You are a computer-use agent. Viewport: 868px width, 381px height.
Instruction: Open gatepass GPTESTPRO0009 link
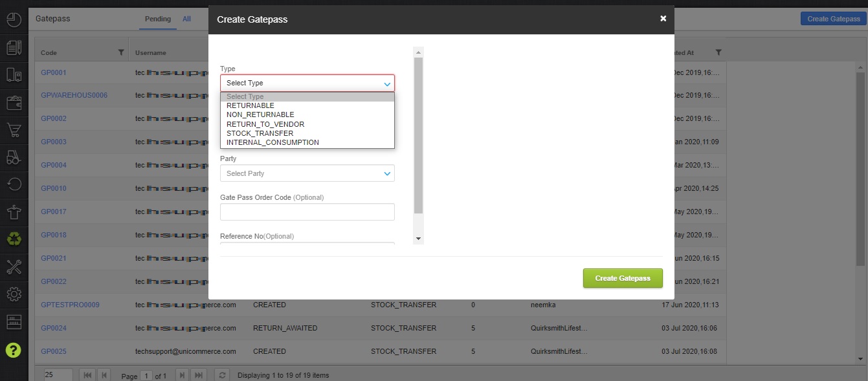pyautogui.click(x=71, y=305)
